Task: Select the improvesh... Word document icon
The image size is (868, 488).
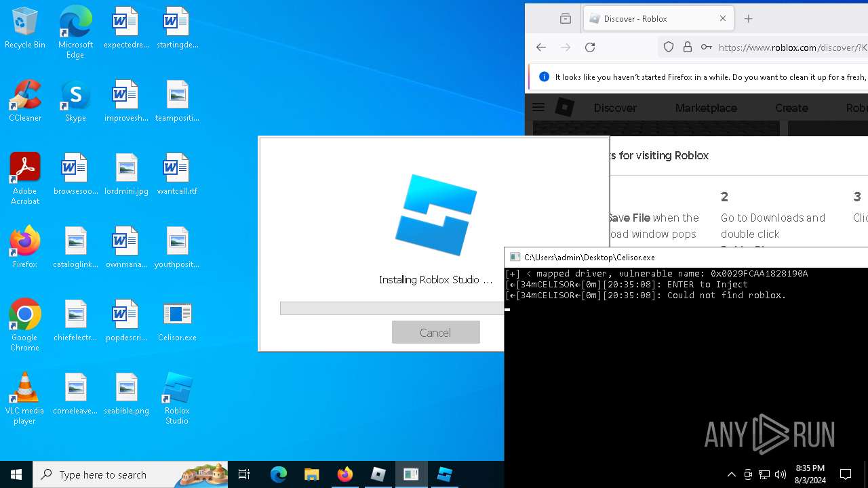Action: [x=126, y=101]
